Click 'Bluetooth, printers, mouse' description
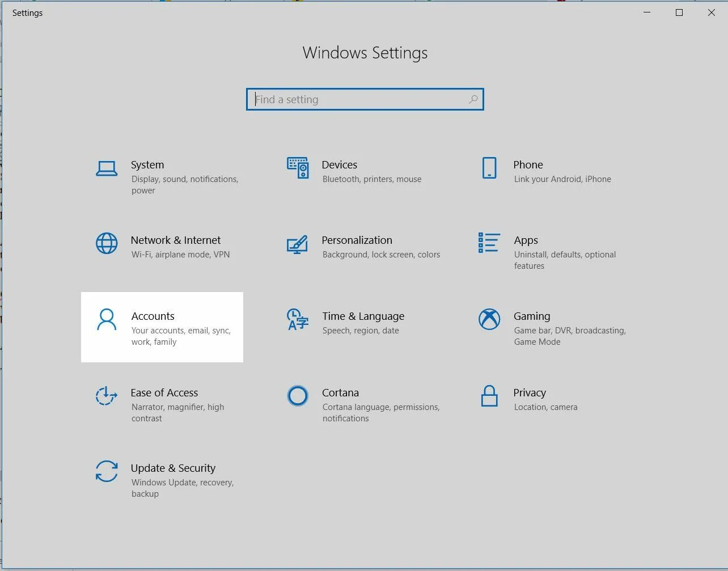728x571 pixels. [372, 179]
